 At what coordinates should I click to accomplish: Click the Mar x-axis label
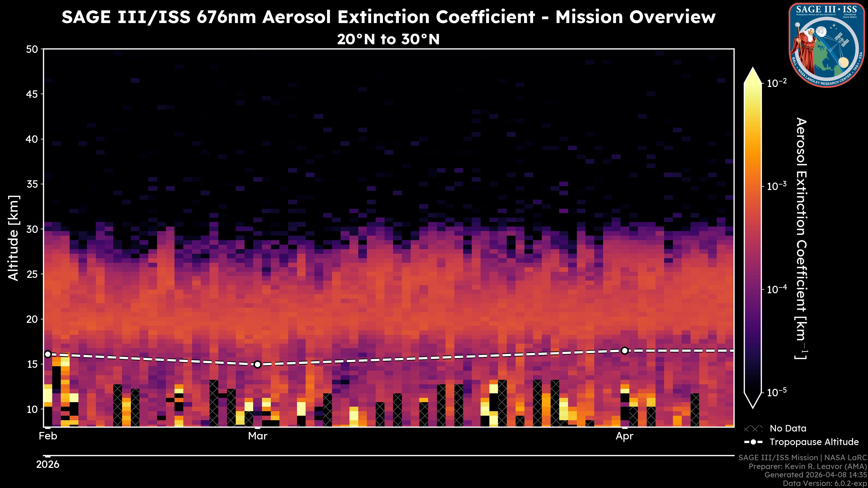pos(257,436)
